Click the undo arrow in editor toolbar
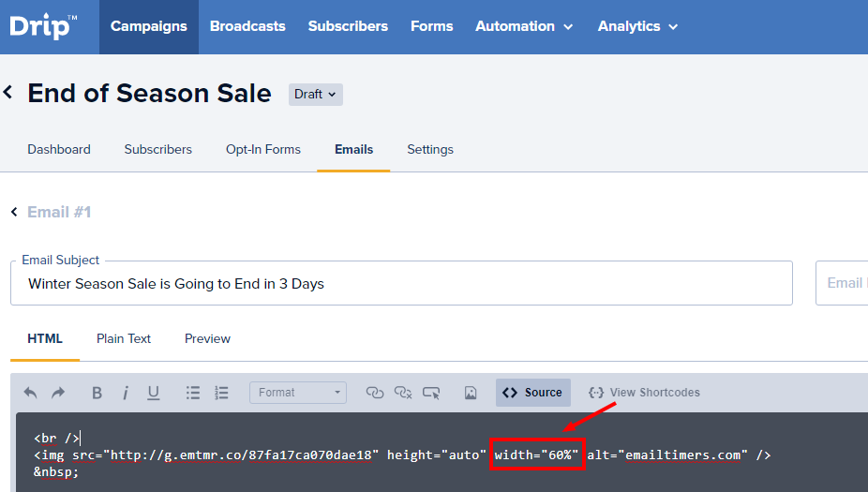The width and height of the screenshot is (868, 492). [x=31, y=393]
